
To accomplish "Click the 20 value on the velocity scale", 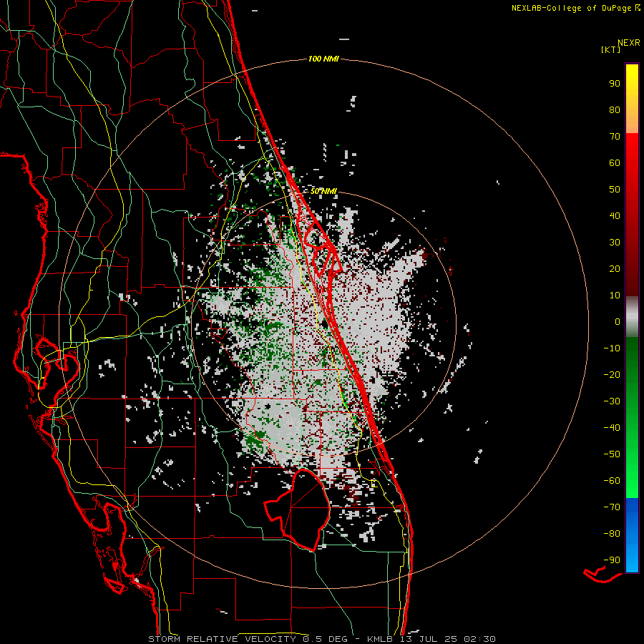I will pyautogui.click(x=615, y=268).
